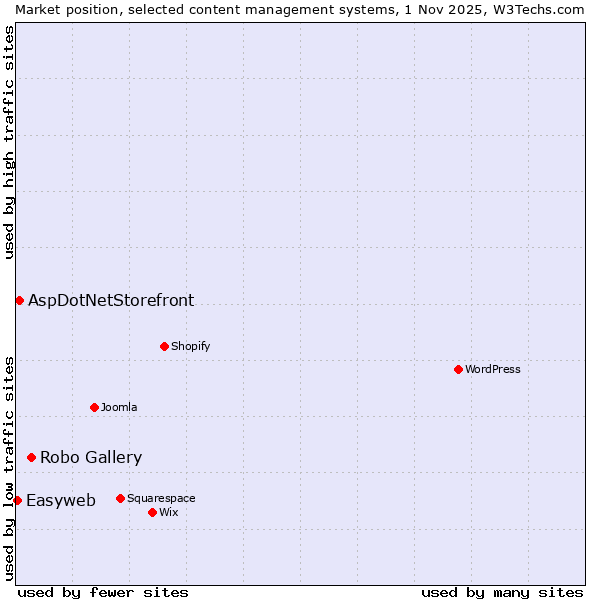The width and height of the screenshot is (600, 600).
Task: Click the chart title mentioning W3Techs.com
Action: click(300, 9)
